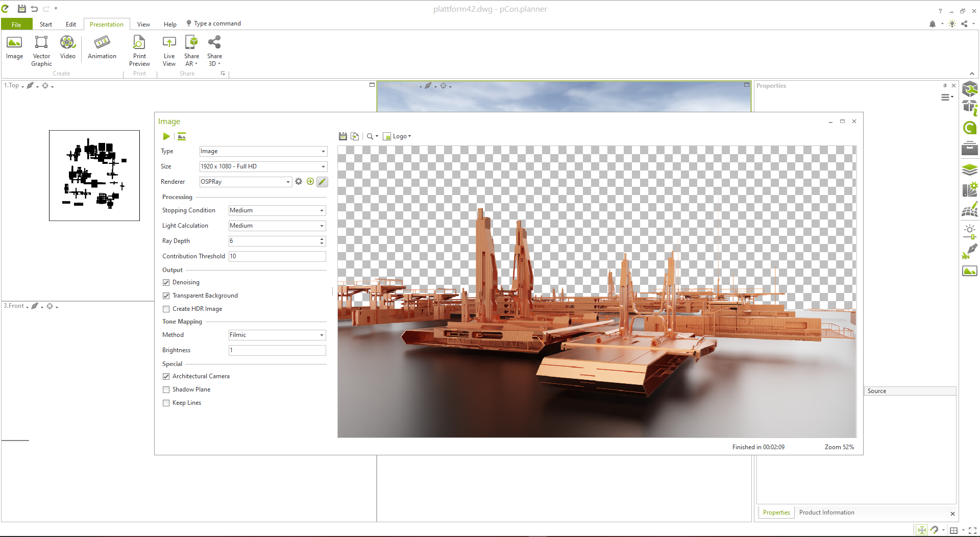Expand the Renderer dropdown showing OSPRay
Image resolution: width=980 pixels, height=537 pixels.
point(246,182)
